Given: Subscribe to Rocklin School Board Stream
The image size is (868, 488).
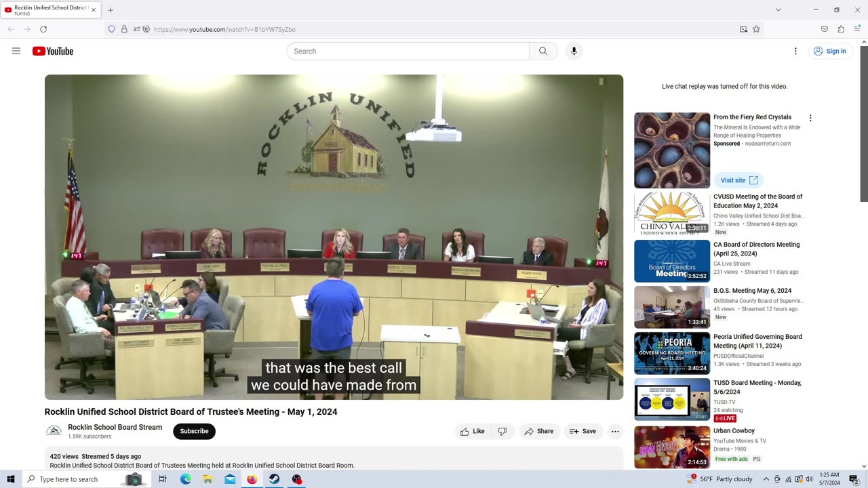Looking at the screenshot, I should click(194, 431).
